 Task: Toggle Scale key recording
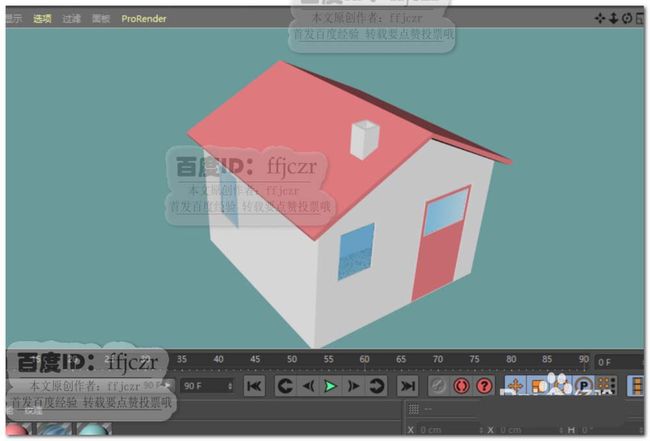pos(538,386)
